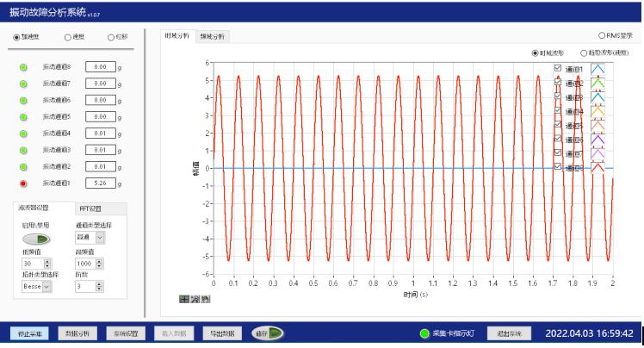Open the FFT设置 tab
644x348 pixels.
[90, 208]
